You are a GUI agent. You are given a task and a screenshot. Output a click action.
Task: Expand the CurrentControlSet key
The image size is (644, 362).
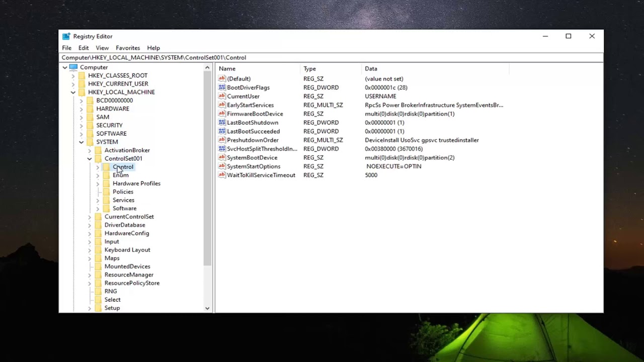click(90, 217)
